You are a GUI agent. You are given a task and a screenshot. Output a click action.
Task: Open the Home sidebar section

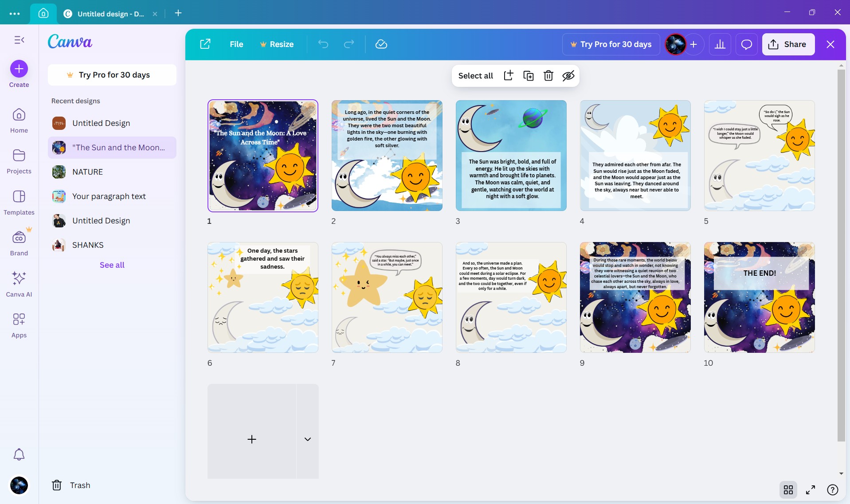point(19,121)
